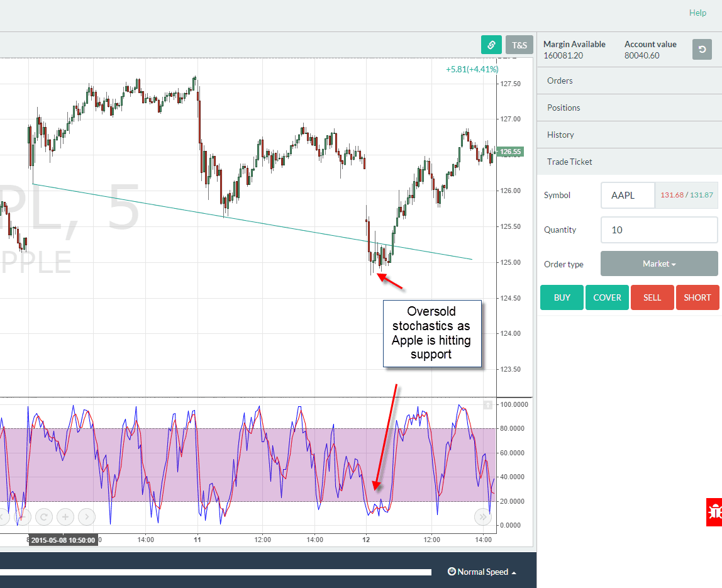The height and width of the screenshot is (588, 722).
Task: Click the reset icon beside Account value
Action: pos(702,49)
